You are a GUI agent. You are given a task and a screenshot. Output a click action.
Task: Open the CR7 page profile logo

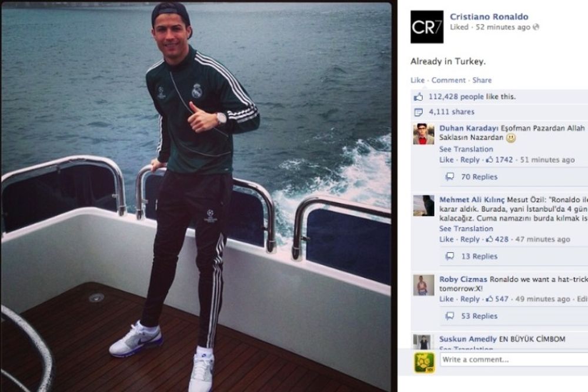(427, 26)
